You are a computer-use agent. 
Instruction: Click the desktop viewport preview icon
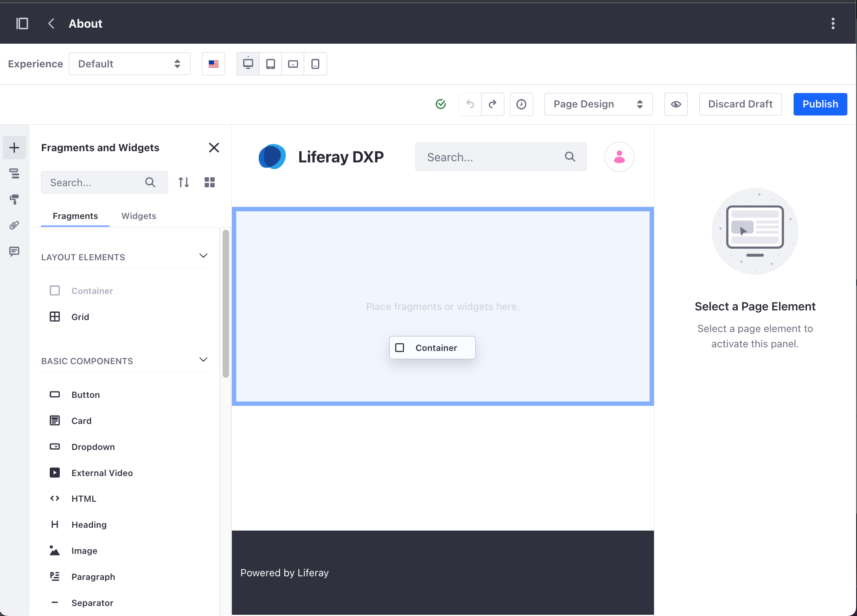248,63
